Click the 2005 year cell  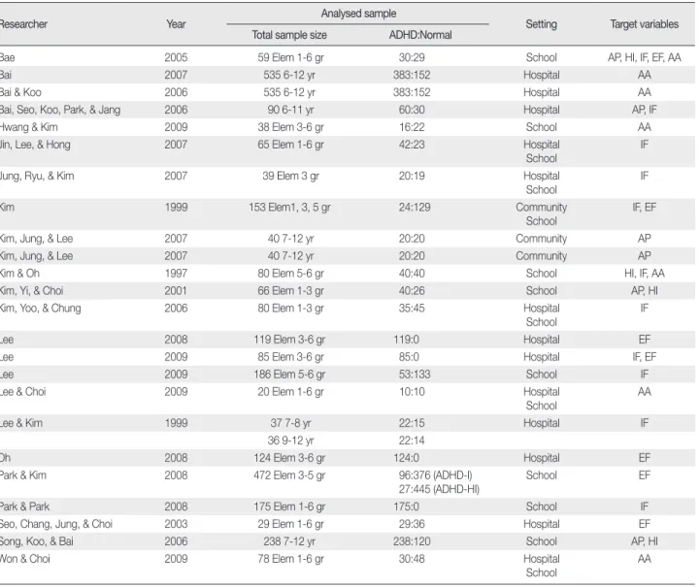(176, 57)
